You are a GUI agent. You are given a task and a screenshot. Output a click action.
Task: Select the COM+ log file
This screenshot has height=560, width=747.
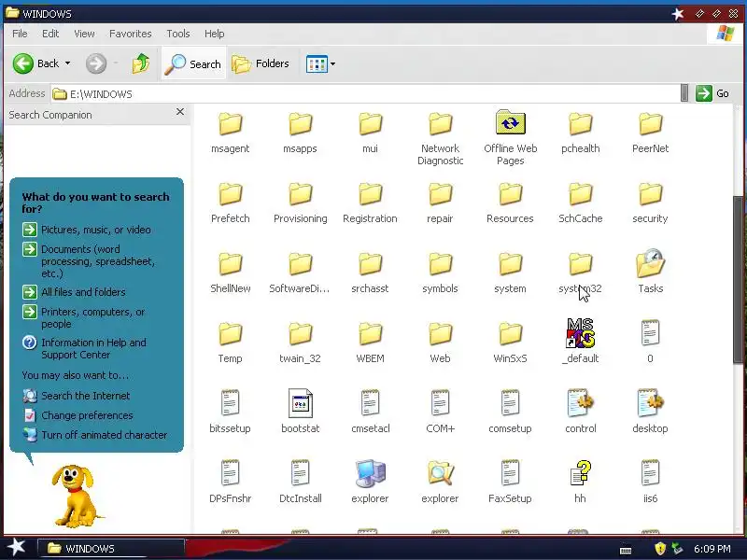click(440, 413)
